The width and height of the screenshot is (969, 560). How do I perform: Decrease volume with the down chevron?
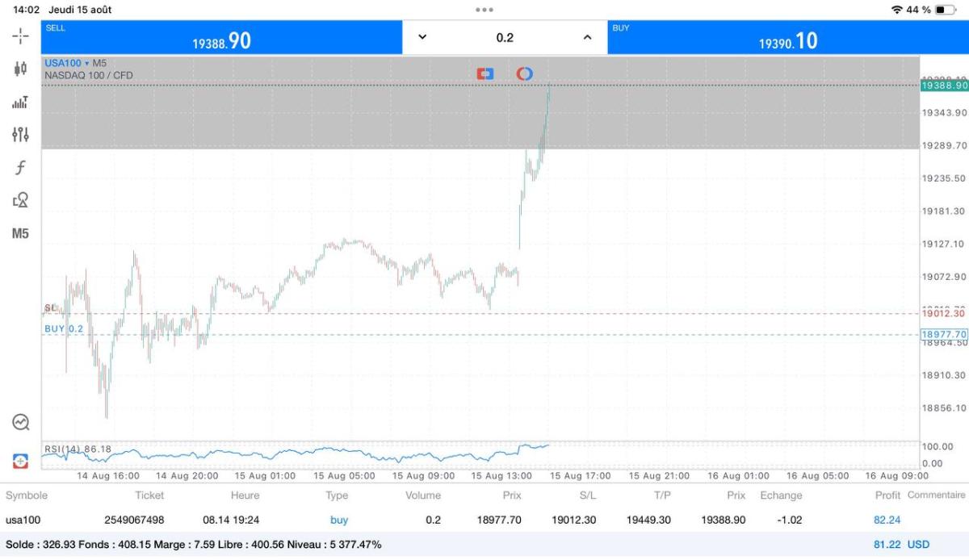coord(422,37)
